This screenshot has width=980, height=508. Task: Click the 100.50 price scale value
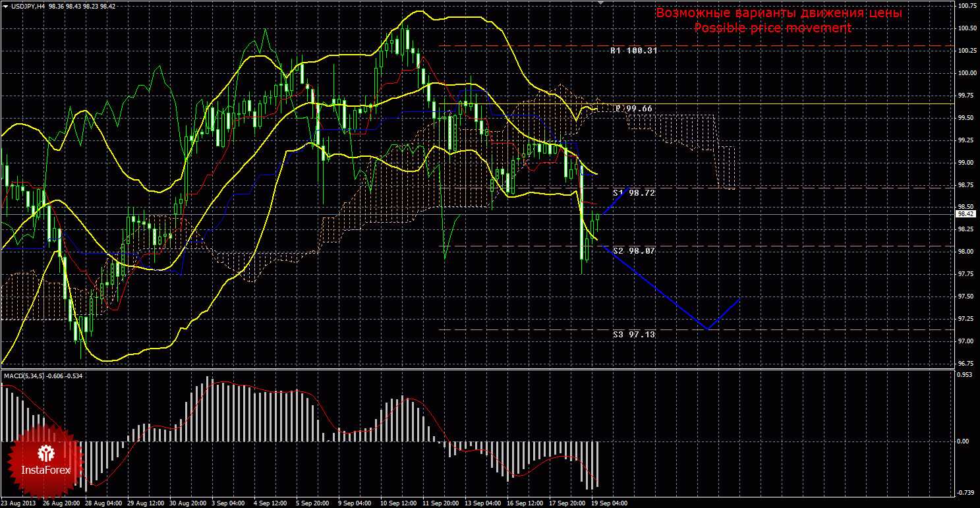(x=967, y=28)
